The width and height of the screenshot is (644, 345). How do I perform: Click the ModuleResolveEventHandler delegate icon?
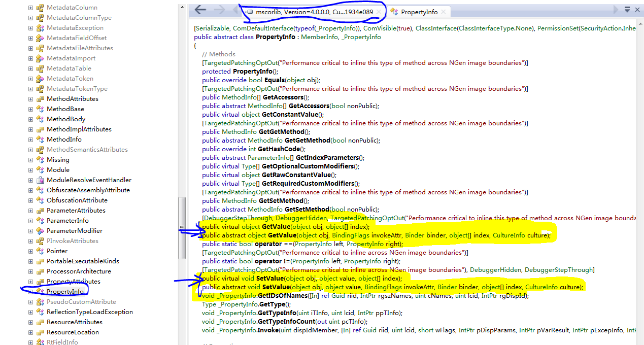[40, 180]
